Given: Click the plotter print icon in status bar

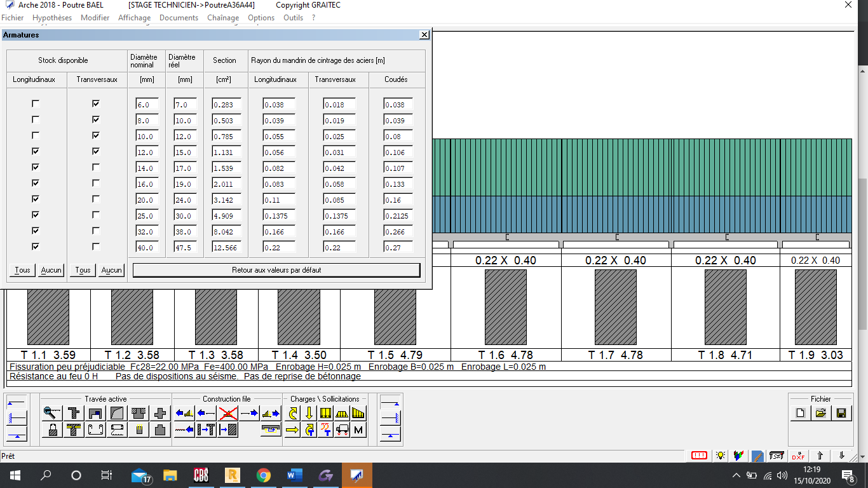Looking at the screenshot, I should click(776, 456).
